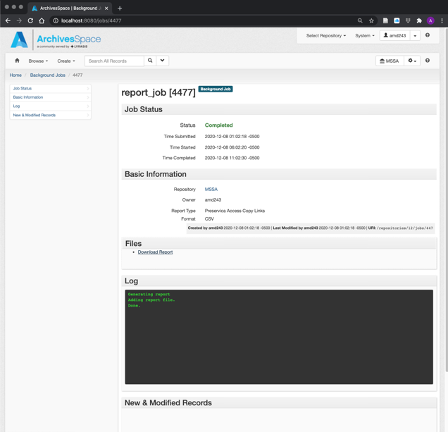Image resolution: width=448 pixels, height=432 pixels.
Task: Jump to Log in sidebar navigation
Action: [51, 106]
